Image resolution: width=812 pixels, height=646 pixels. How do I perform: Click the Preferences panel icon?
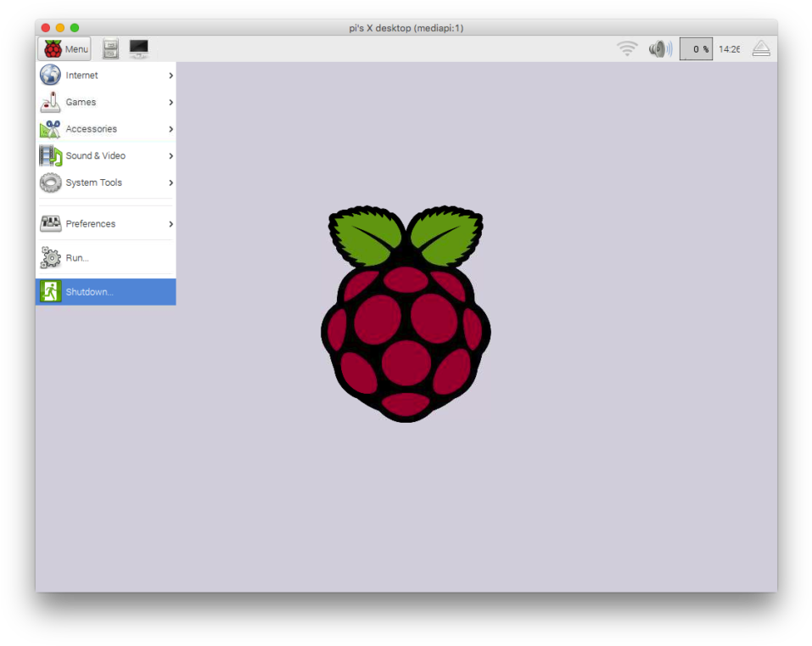[x=50, y=224]
